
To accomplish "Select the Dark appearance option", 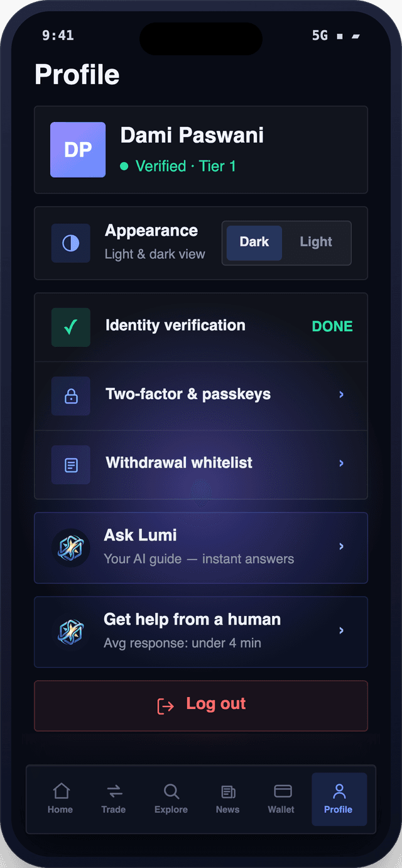I will [254, 243].
